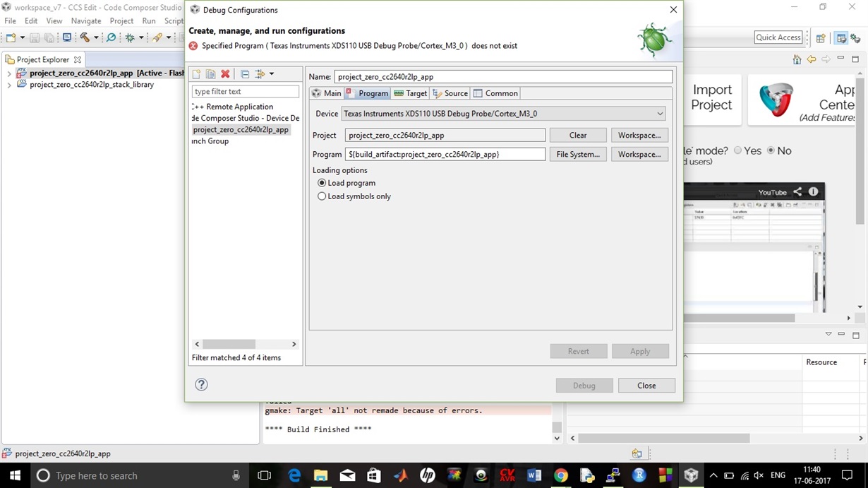Open the New wizard dropdown arrow
Screen dimensions: 868x488
click(23, 38)
